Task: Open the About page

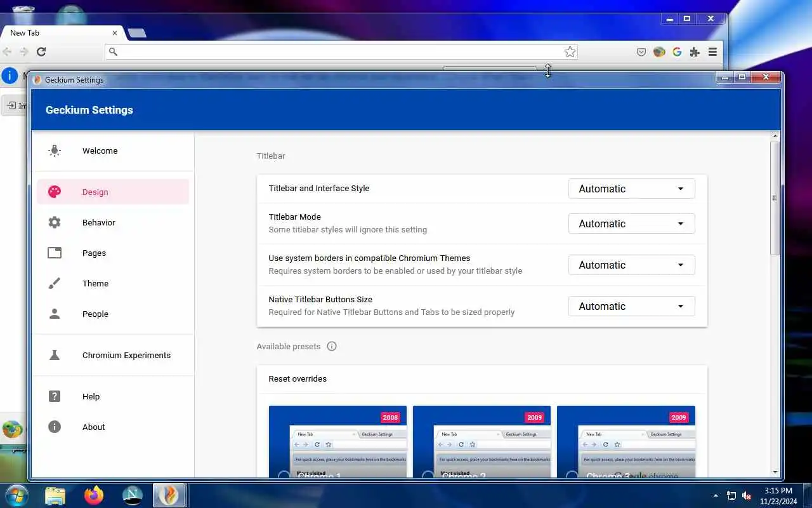Action: pos(113,427)
